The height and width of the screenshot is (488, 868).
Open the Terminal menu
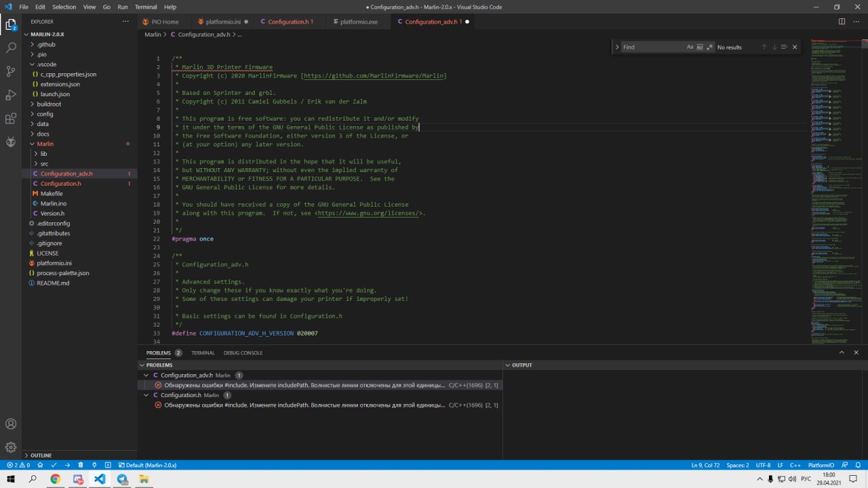click(x=146, y=7)
